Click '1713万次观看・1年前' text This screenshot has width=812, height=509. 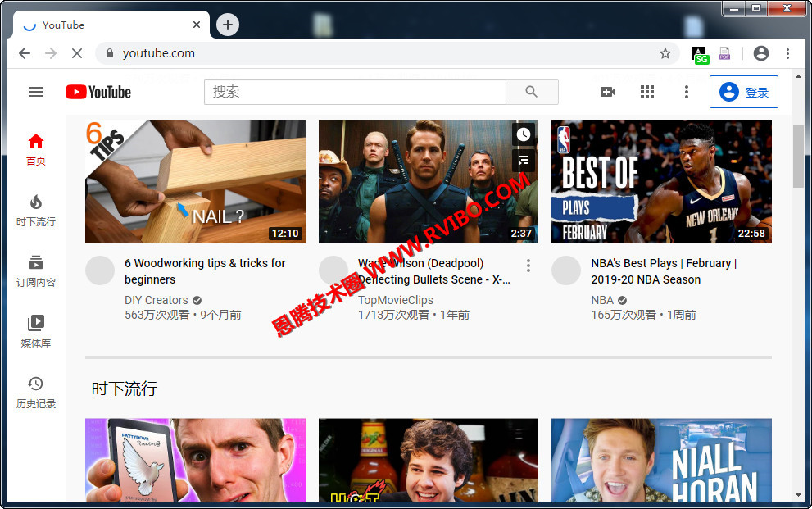click(414, 315)
